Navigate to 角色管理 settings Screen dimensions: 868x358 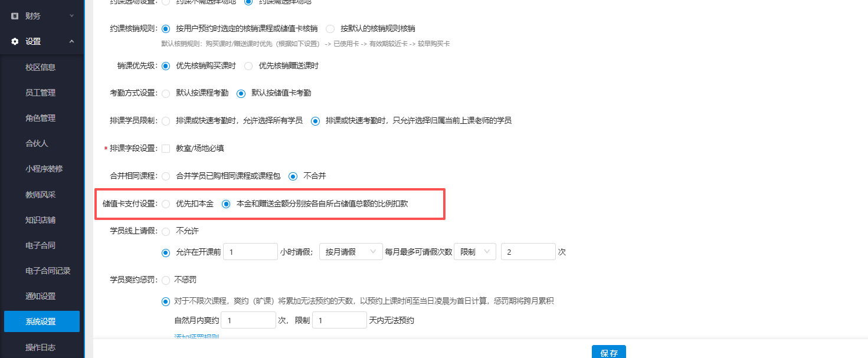(41, 117)
